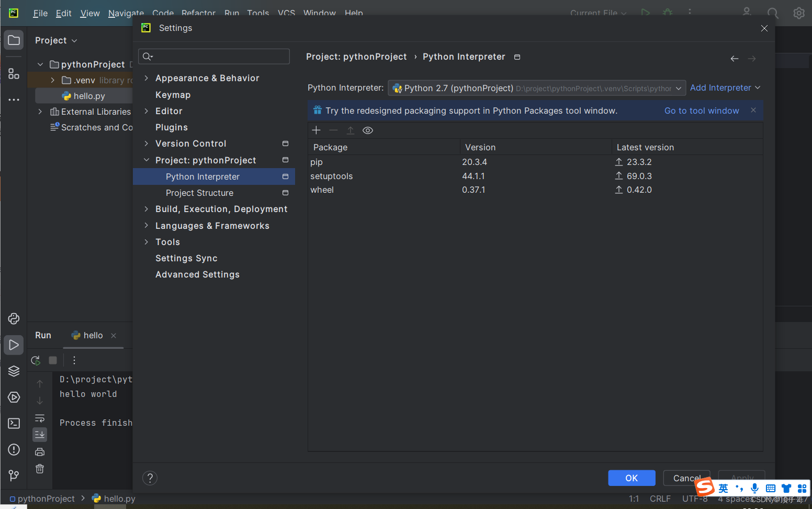The width and height of the screenshot is (812, 509).
Task: Show more tool windows ellipsis icon
Action: pyautogui.click(x=14, y=99)
